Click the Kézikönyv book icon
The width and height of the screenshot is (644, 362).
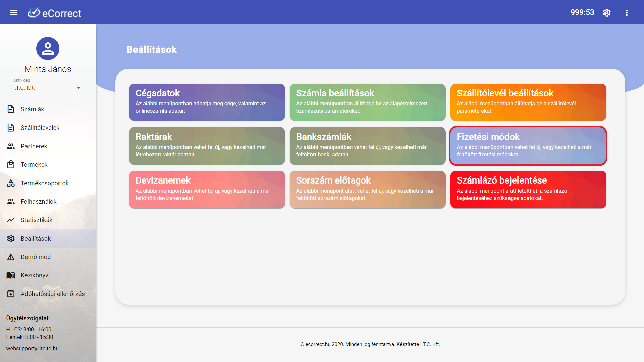point(11,275)
